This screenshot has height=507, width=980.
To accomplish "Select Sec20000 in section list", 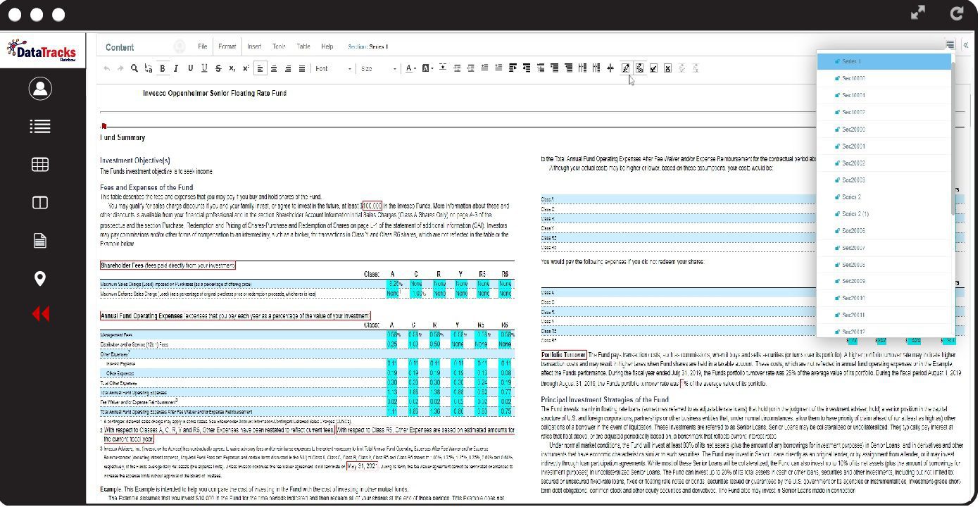I will tap(884, 130).
